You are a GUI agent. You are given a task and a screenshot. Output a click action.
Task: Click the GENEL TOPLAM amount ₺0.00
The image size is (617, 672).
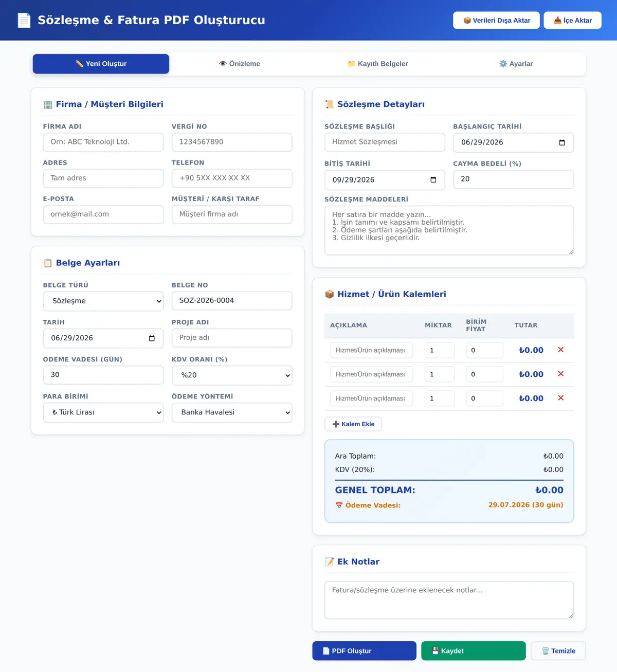(x=549, y=491)
